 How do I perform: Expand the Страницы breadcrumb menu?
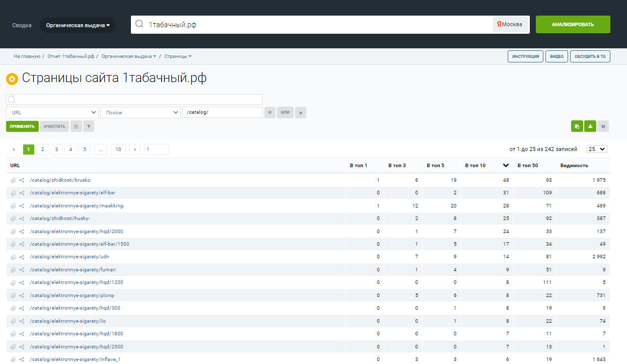coord(178,56)
